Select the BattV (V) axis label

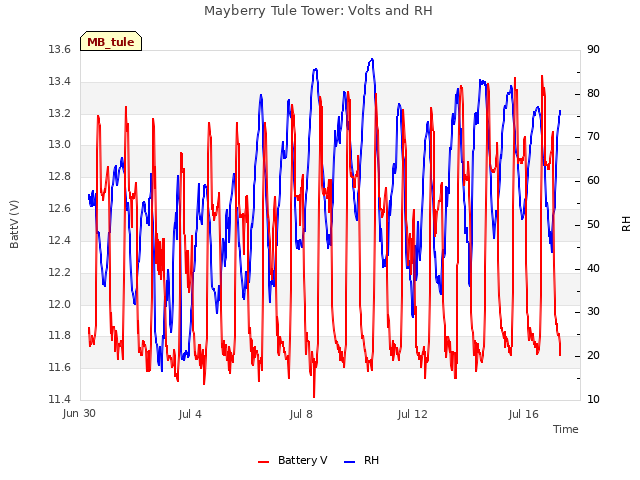[x=14, y=224]
